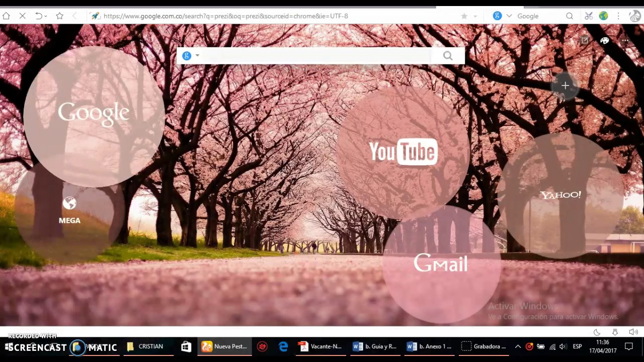Viewport: 644px width, 362px height.
Task: Click the address bar URL
Action: pos(225,16)
